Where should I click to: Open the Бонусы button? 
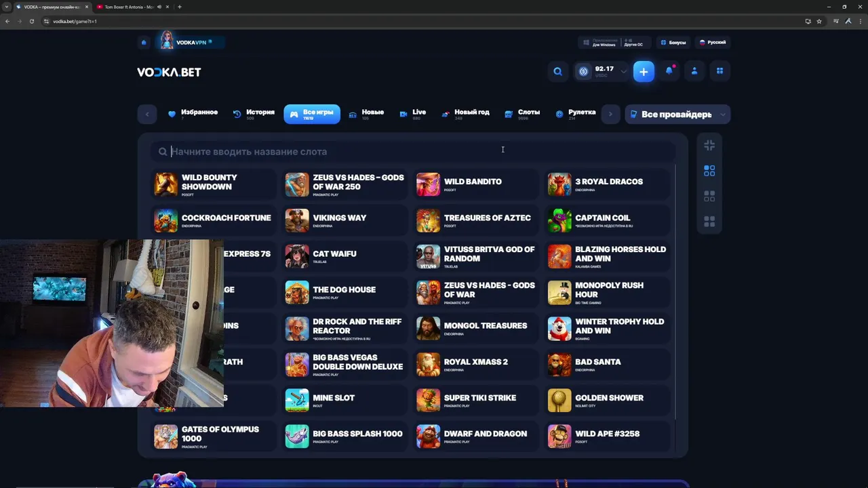pos(673,42)
